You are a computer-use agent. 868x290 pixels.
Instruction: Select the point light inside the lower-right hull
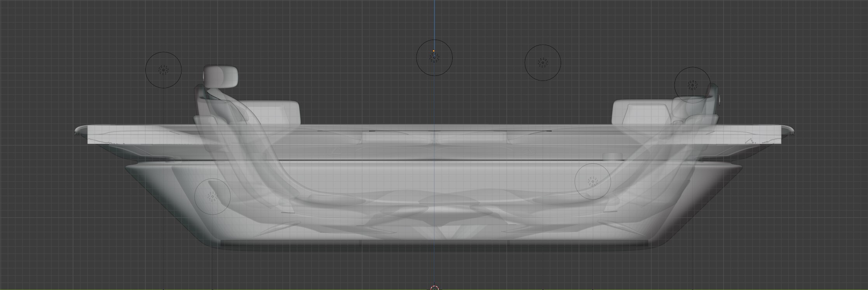pyautogui.click(x=593, y=182)
